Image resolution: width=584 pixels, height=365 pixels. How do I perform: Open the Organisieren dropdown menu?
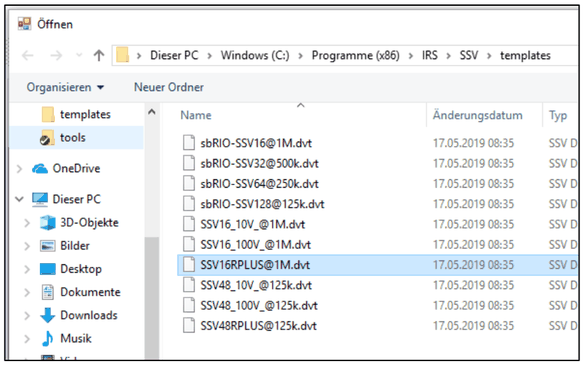pos(65,87)
